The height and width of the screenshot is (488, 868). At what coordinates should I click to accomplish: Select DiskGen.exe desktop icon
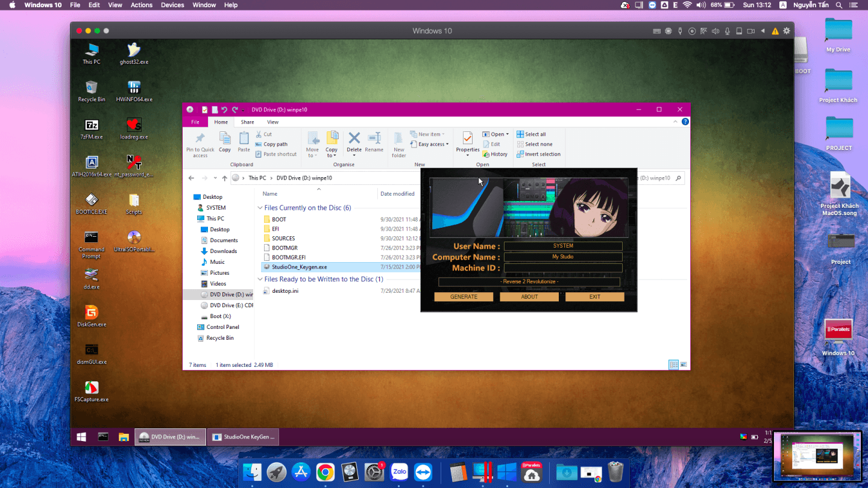(x=92, y=316)
